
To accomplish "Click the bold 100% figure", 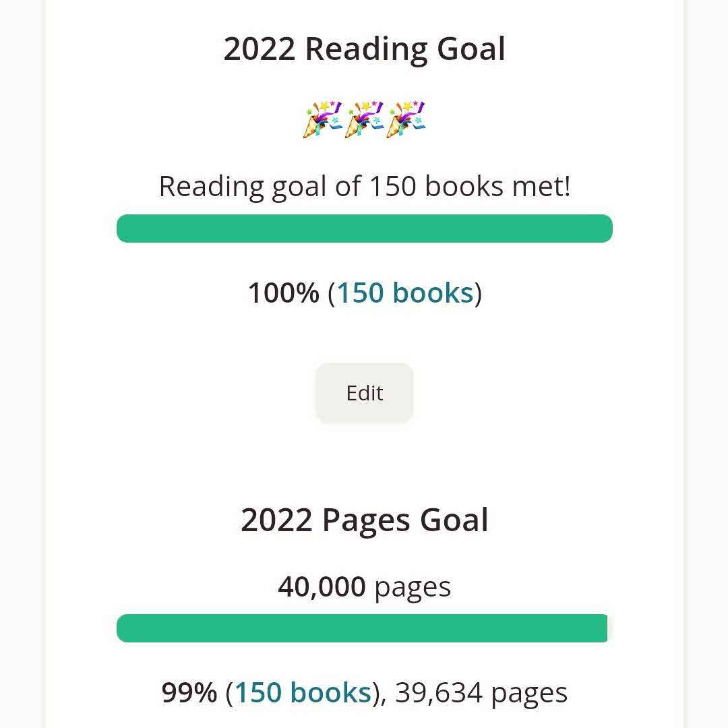I will 283,293.
